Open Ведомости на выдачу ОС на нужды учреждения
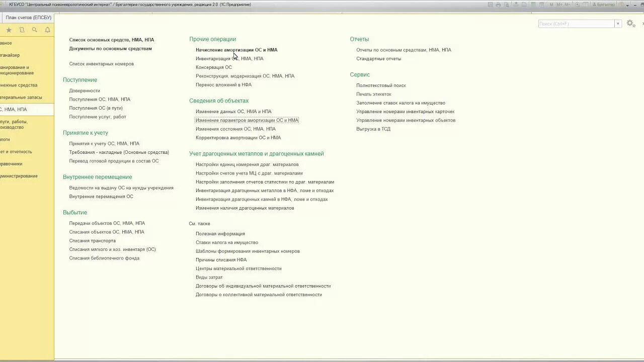644x362 pixels. pyautogui.click(x=121, y=188)
